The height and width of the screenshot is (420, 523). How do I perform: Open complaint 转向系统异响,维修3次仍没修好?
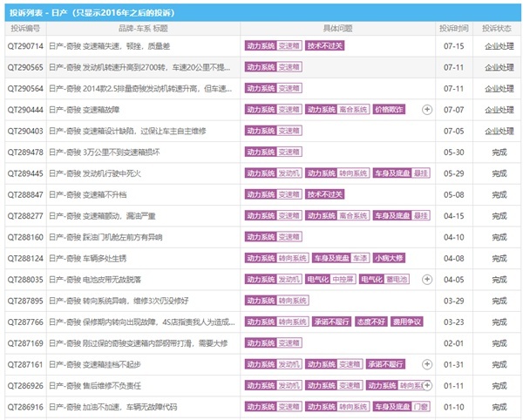click(x=119, y=301)
